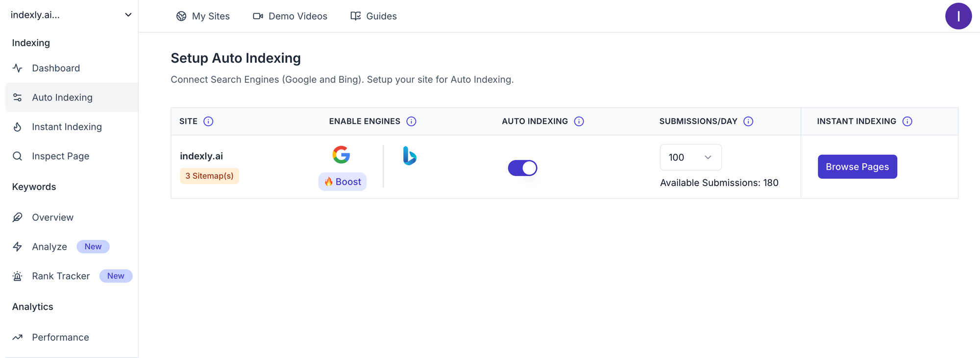Viewport: 980px width, 358px height.
Task: Expand the indexly.ai site selector dropdown
Action: point(71,15)
